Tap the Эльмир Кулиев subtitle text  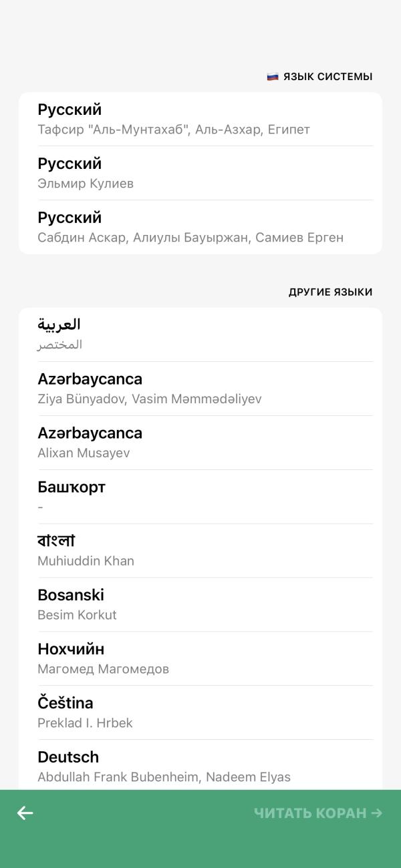coord(86,184)
